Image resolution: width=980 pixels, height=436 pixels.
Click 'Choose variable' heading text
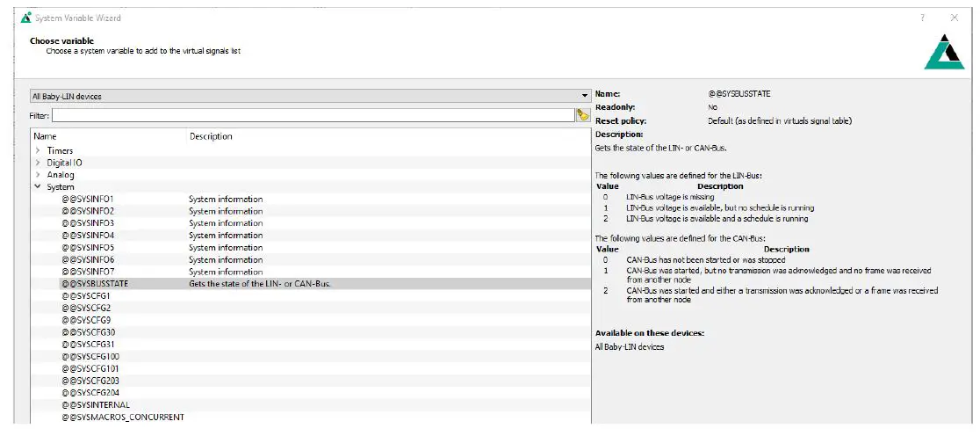(61, 40)
